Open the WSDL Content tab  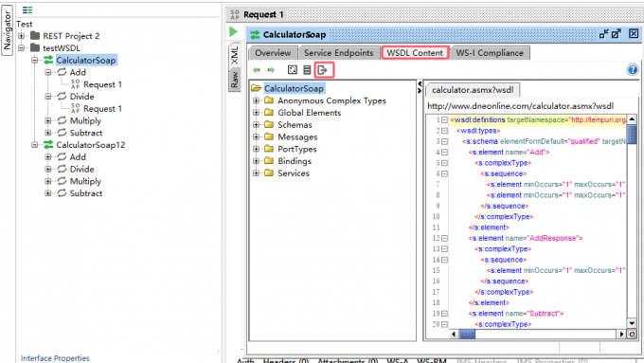pos(415,53)
